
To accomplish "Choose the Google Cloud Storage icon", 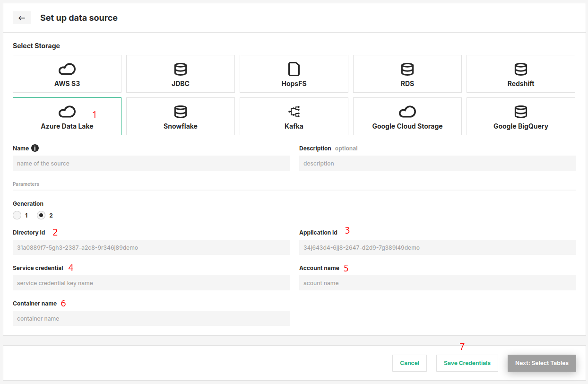I will coord(407,112).
